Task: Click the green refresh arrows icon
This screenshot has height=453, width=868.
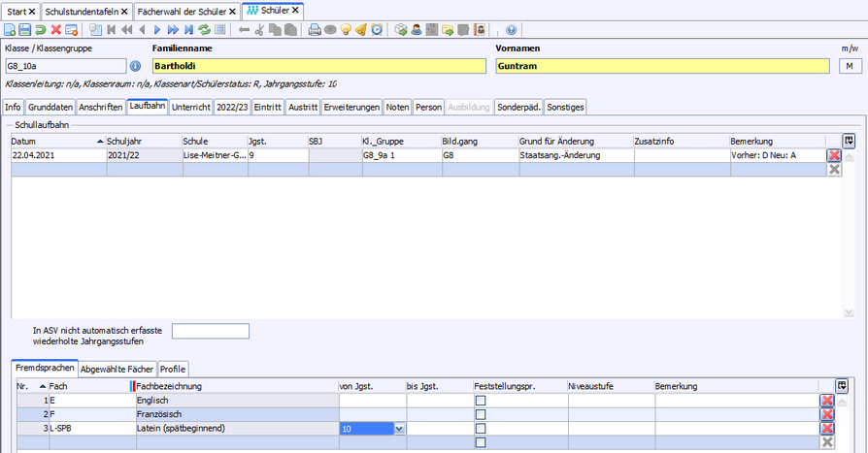Action: pyautogui.click(x=204, y=30)
